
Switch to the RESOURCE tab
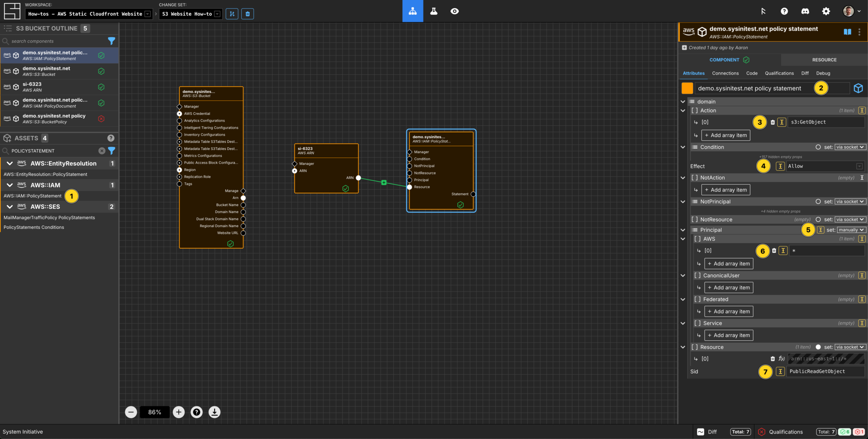point(824,60)
